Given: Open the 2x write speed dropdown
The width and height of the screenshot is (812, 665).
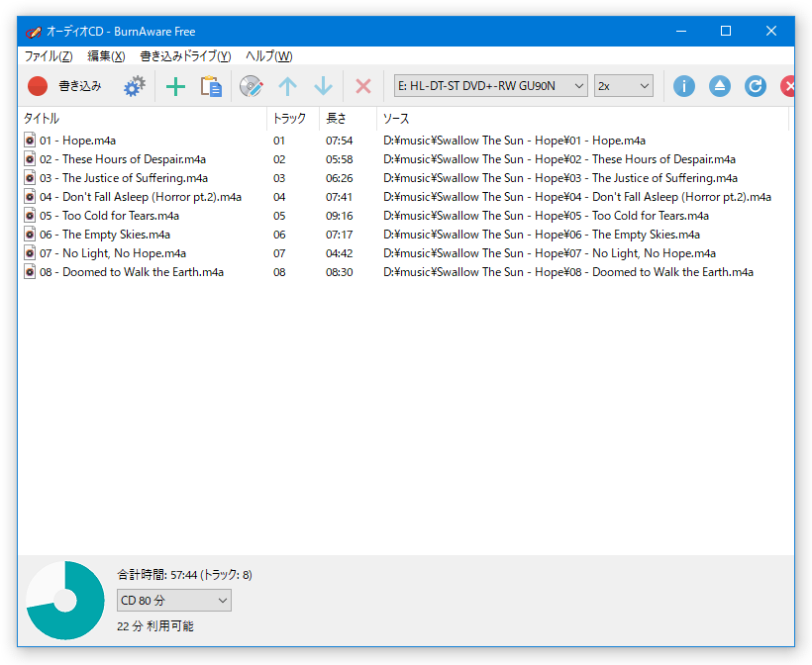Looking at the screenshot, I should (624, 86).
